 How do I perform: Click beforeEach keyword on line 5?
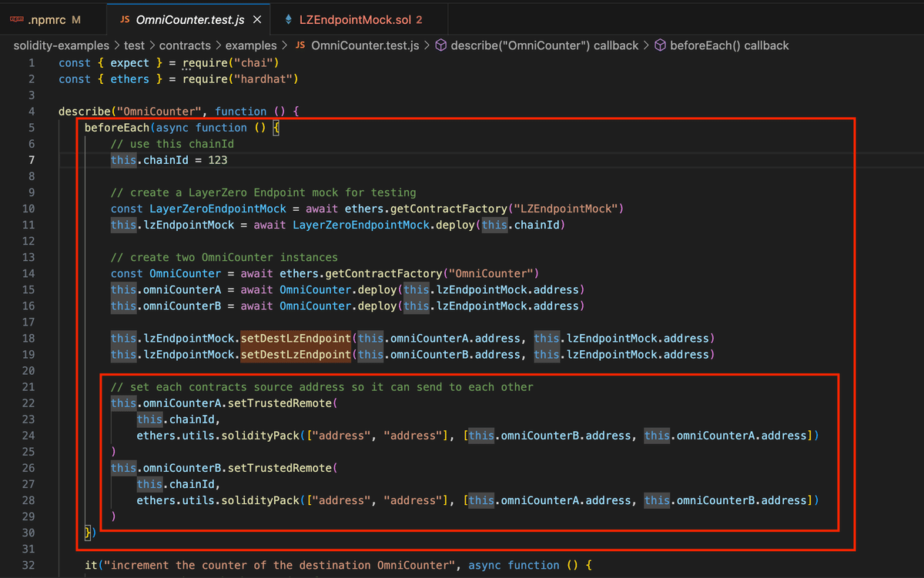coord(117,128)
